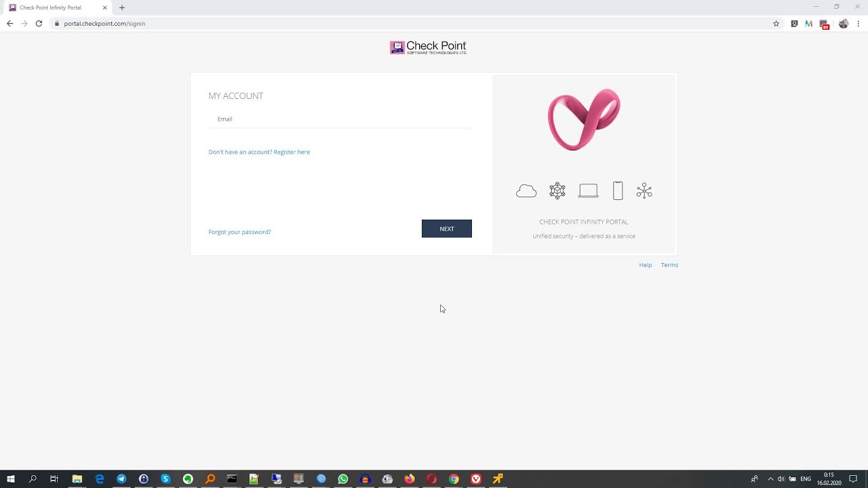This screenshot has height=488, width=868.
Task: Open the Terms link
Action: [669, 265]
